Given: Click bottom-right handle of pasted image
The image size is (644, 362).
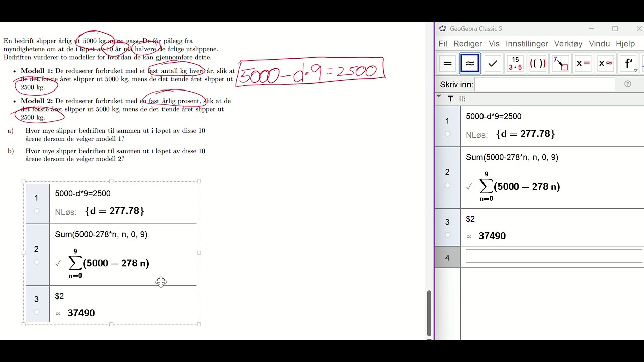Looking at the screenshot, I should pos(199,325).
